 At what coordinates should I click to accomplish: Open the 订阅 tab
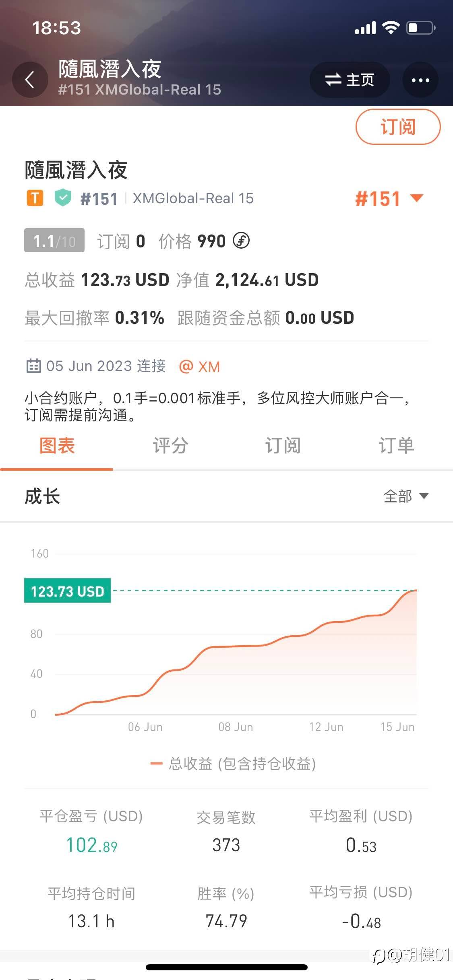[x=283, y=446]
